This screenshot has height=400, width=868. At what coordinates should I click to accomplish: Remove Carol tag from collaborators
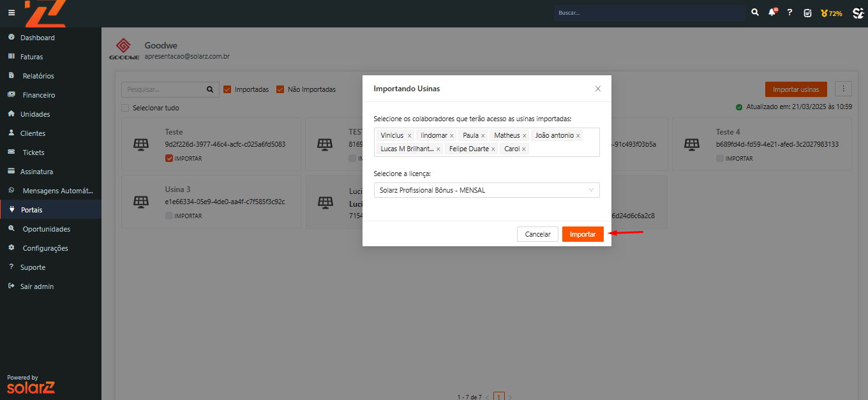[524, 149]
